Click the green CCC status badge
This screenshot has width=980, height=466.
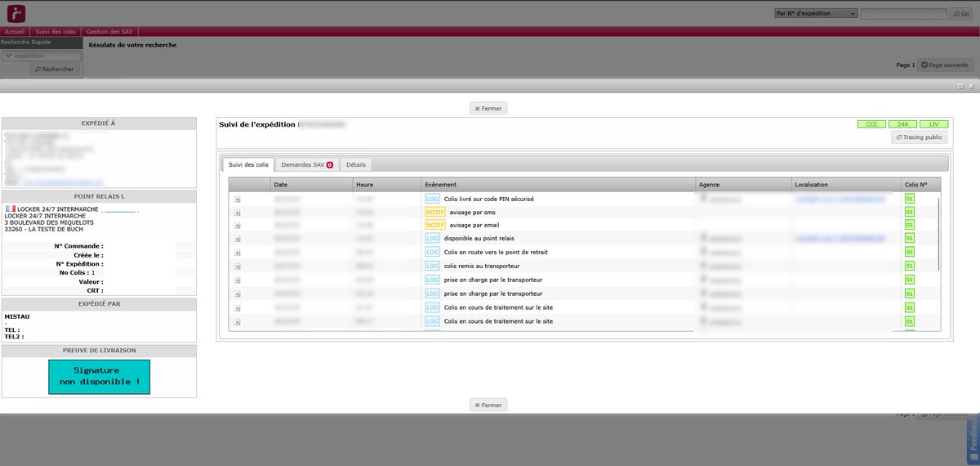tap(871, 124)
